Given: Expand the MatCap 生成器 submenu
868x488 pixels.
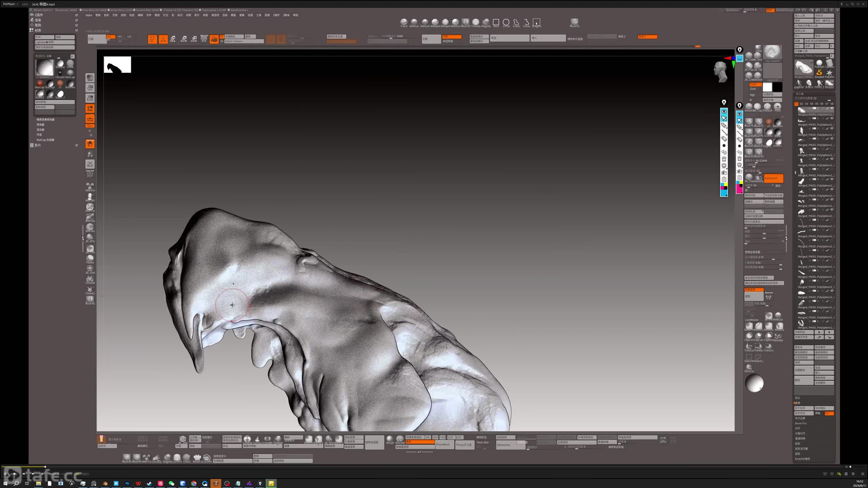Looking at the screenshot, I should tap(45, 140).
